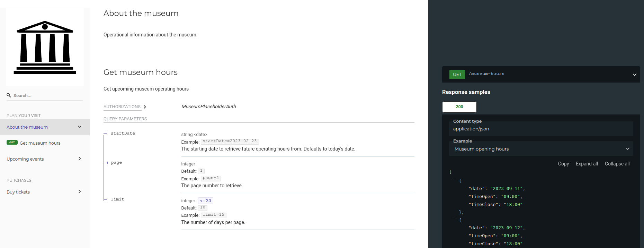
Task: Select the 200 response tab
Action: (x=459, y=107)
